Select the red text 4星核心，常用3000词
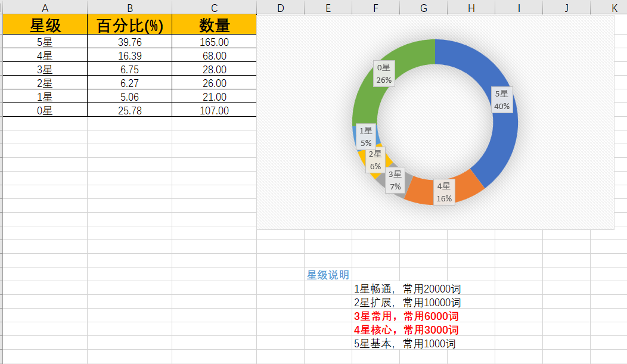627x364 pixels. 406,329
